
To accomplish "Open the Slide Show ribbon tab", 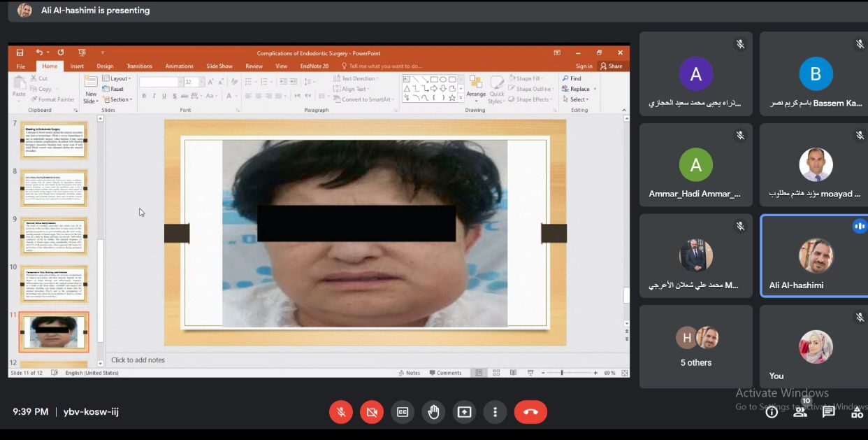I will point(219,66).
